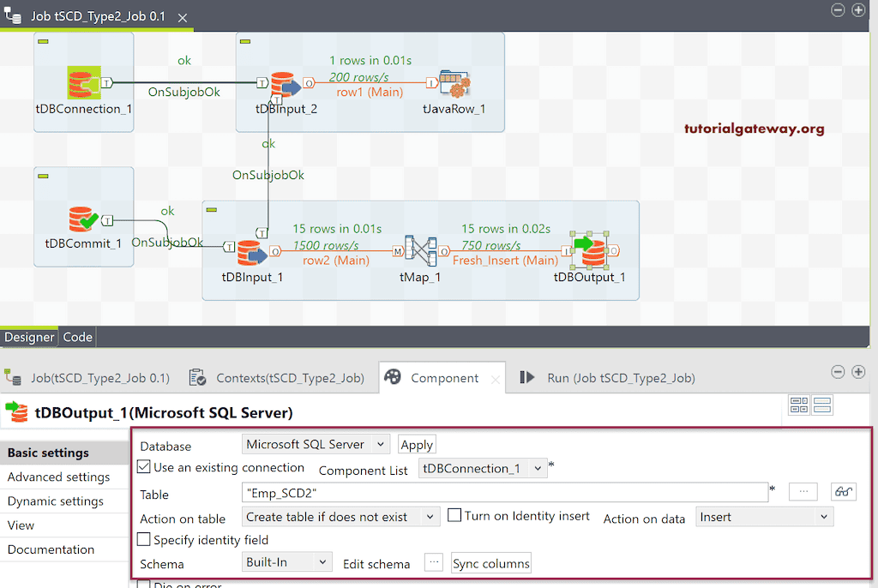Click the tDBOutput_1 component icon
This screenshot has height=588, width=878.
click(x=590, y=252)
